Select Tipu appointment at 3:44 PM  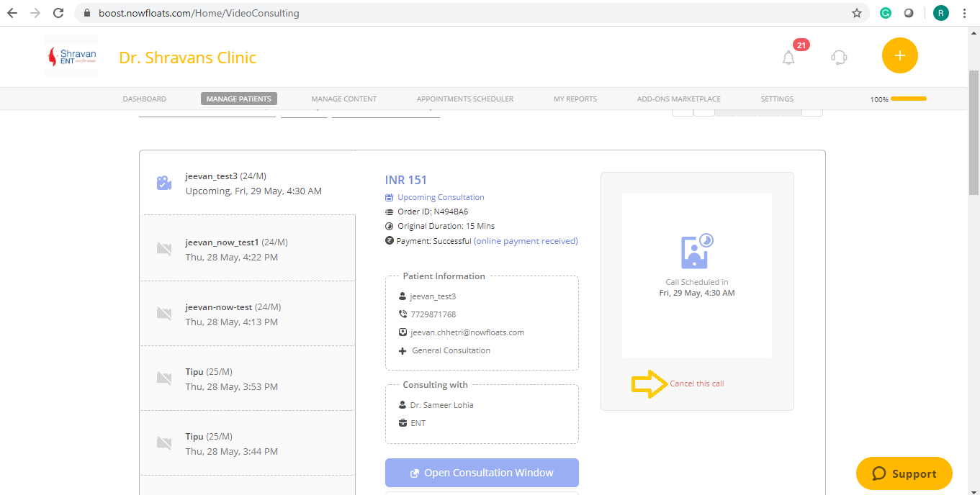tap(249, 443)
